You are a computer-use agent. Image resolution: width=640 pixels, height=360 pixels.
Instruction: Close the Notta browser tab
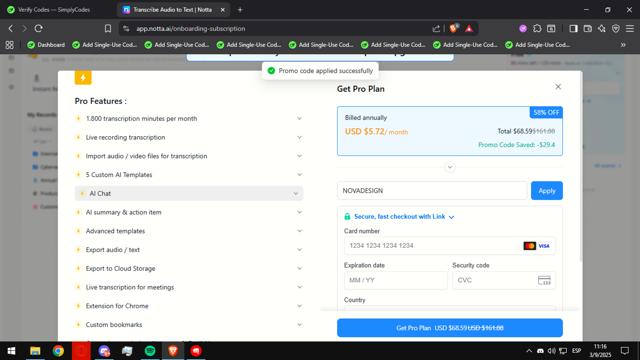click(223, 9)
